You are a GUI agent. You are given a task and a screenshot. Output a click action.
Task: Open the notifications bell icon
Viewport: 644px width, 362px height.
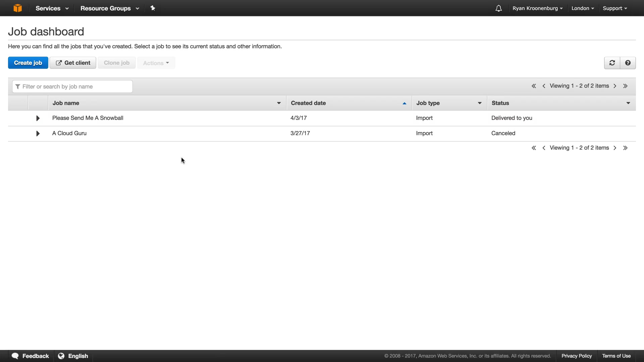point(498,8)
